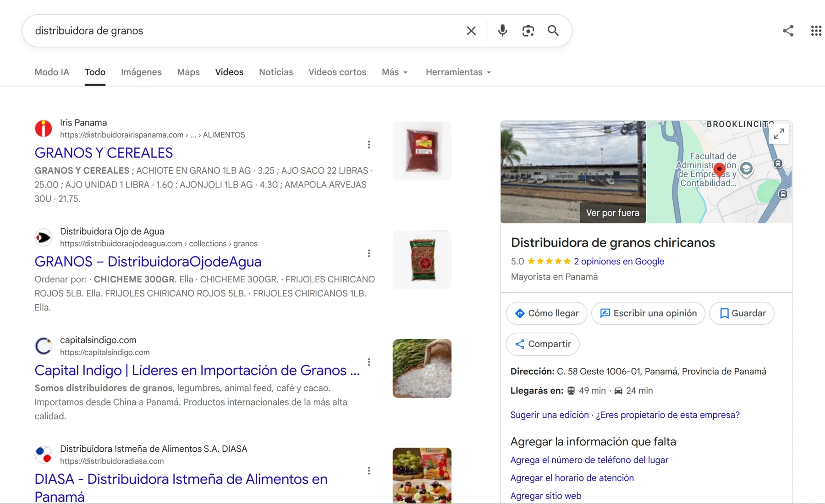The height and width of the screenshot is (504, 825).
Task: Open the Google apps grid icon
Action: pyautogui.click(x=816, y=31)
